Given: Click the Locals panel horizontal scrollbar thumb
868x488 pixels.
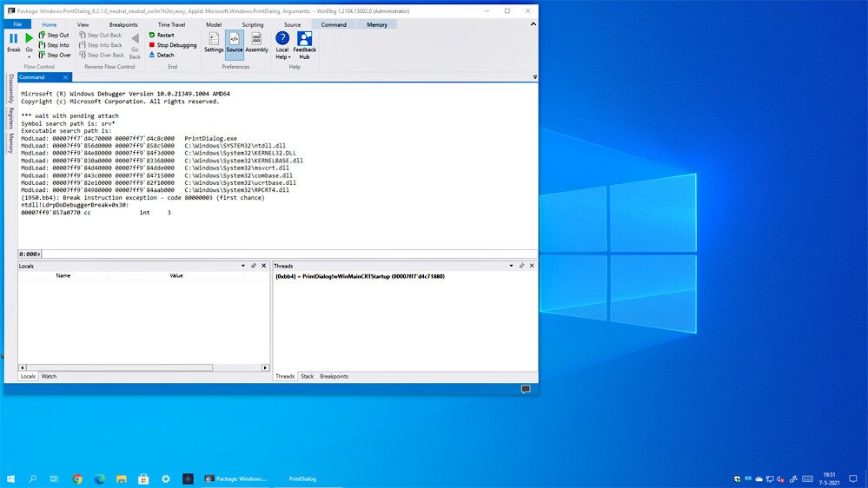Looking at the screenshot, I should coord(119,367).
